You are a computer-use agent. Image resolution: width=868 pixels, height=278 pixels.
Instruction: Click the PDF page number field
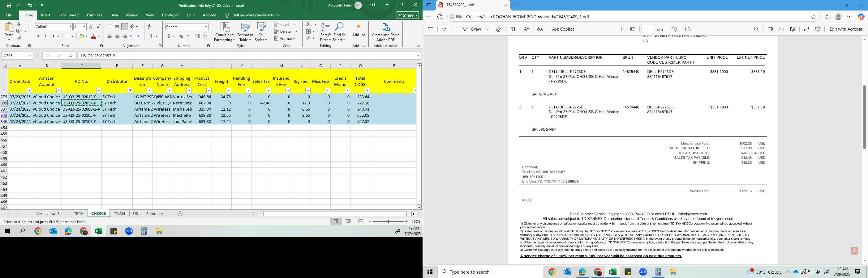(648, 29)
